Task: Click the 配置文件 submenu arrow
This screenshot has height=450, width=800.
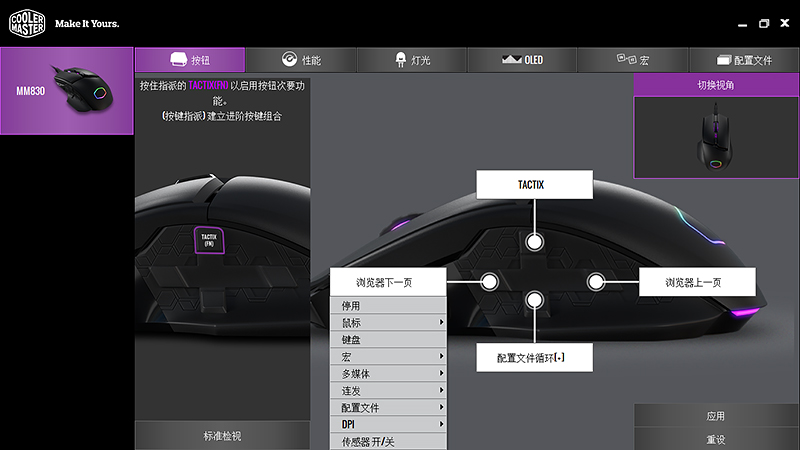Action: pyautogui.click(x=441, y=407)
